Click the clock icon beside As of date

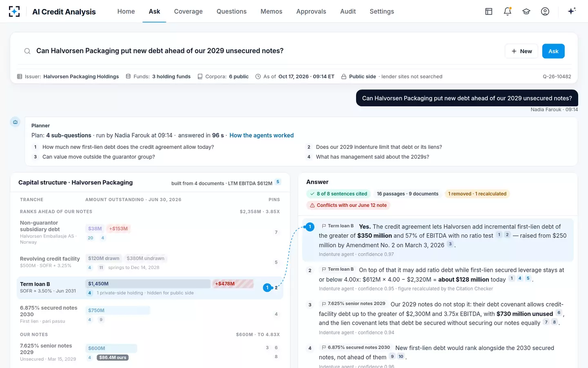[258, 76]
